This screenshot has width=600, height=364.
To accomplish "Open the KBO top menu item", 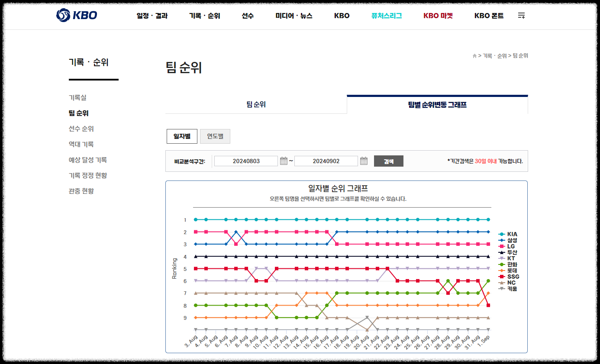I will pos(342,16).
